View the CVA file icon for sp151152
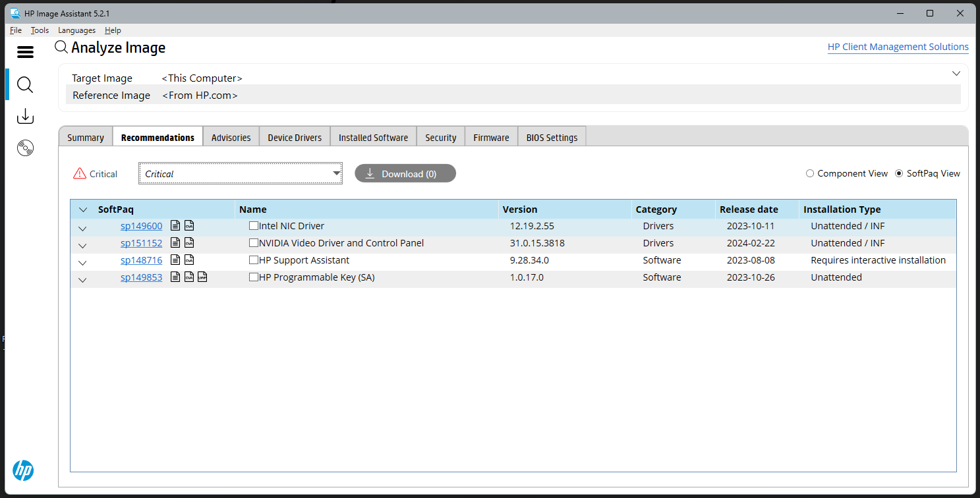This screenshot has height=498, width=980. 189,242
